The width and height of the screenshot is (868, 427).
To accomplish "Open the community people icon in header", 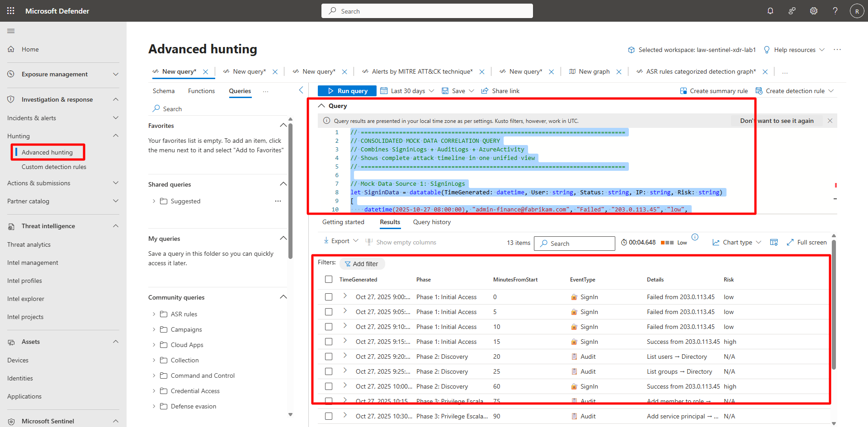I will (x=792, y=11).
